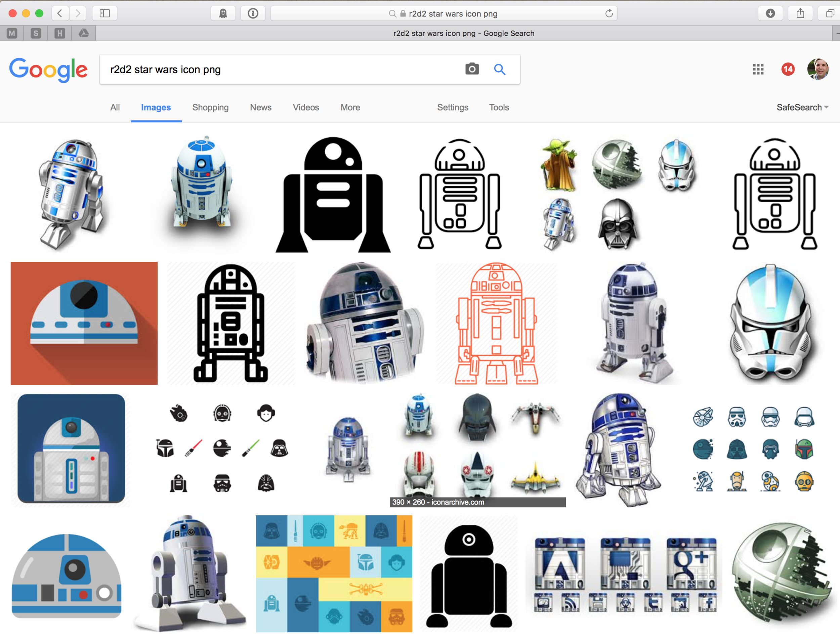Click the Safari downloads icon
This screenshot has width=840, height=639.
(770, 14)
